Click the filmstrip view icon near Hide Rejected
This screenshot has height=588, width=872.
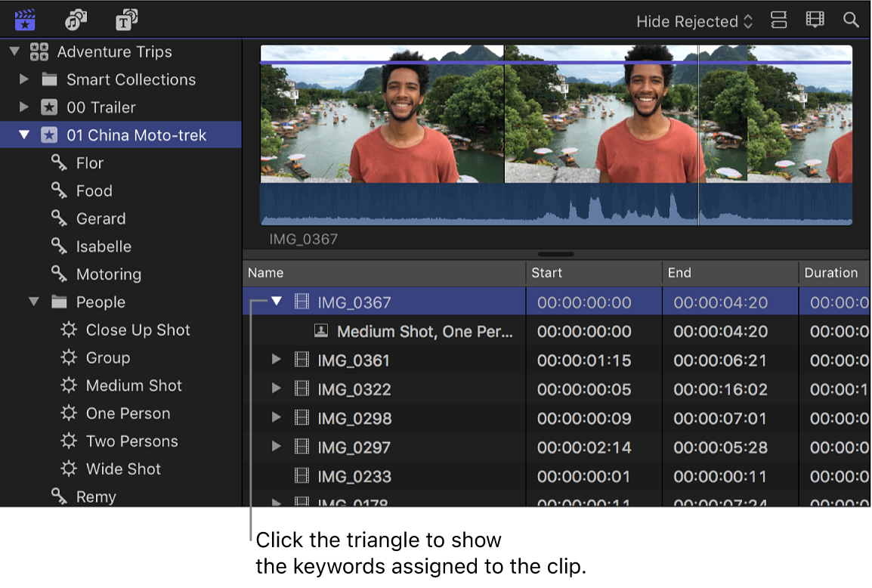(x=815, y=20)
